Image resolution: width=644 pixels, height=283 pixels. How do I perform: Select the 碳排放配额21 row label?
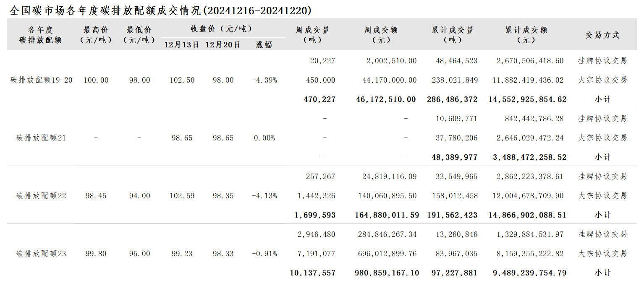coord(41,138)
